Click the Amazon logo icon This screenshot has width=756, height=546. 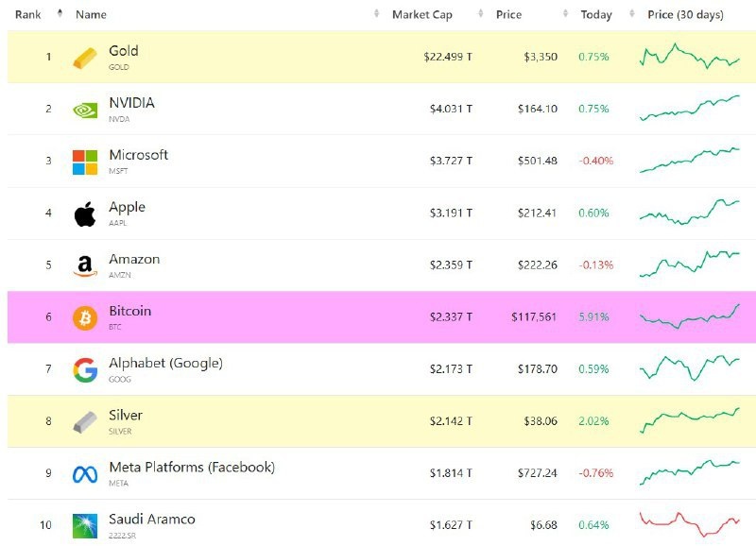pyautogui.click(x=85, y=267)
